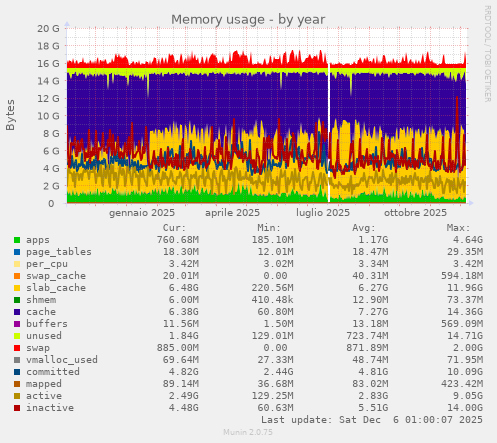This screenshot has width=497, height=443.
Task: Click the yellow slab_cache legend swatch
Action: (x=17, y=288)
